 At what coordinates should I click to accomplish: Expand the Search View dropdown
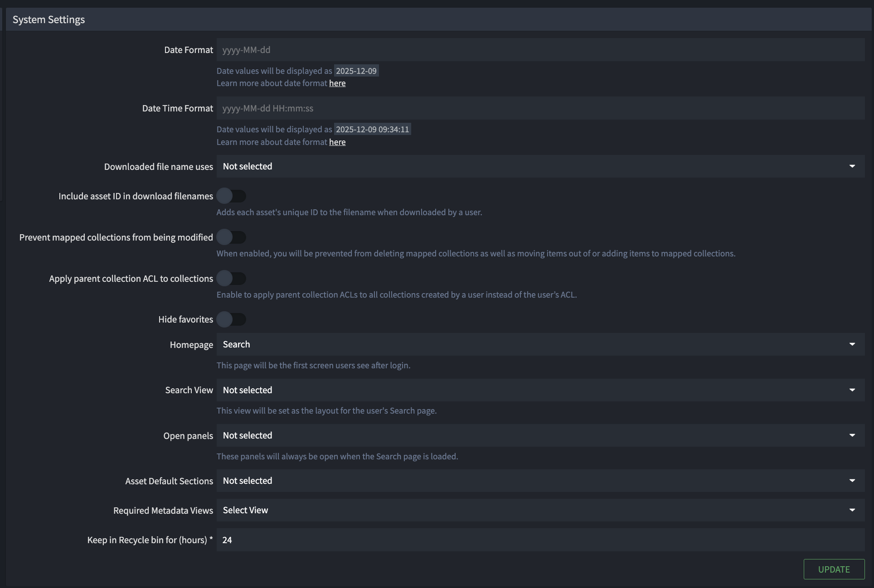click(540, 390)
